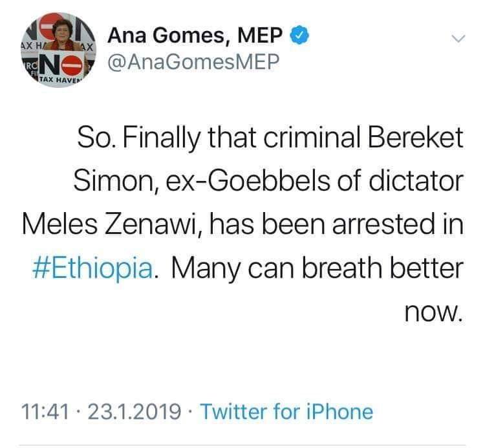The image size is (485, 448).
Task: Open Ana Gomes's profile avatar picture
Action: (x=59, y=52)
